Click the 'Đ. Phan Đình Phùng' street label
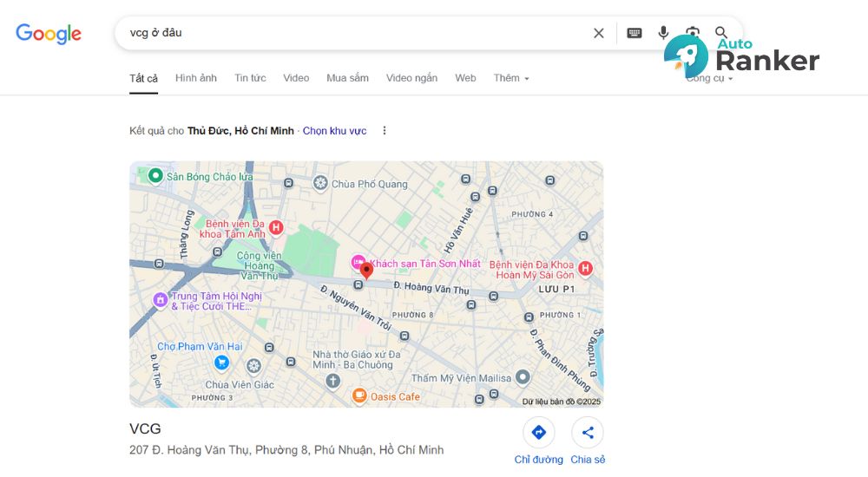Screen dimensions: 868x477 (560, 359)
